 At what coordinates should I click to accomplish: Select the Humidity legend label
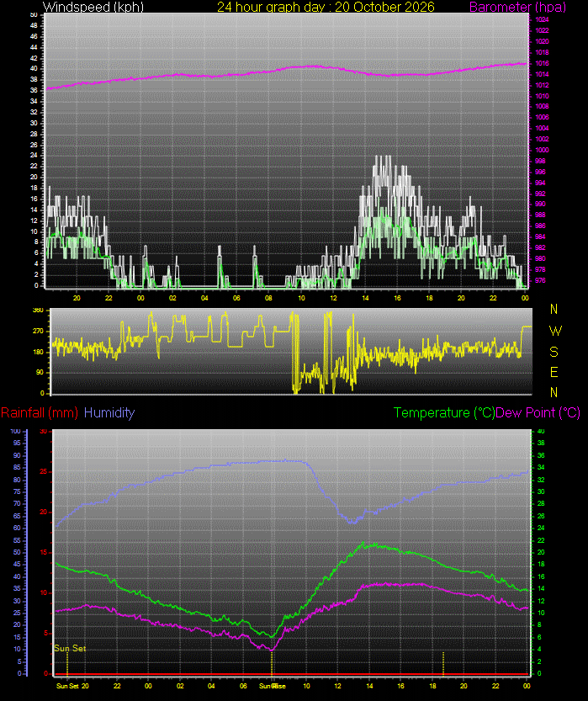pos(109,412)
